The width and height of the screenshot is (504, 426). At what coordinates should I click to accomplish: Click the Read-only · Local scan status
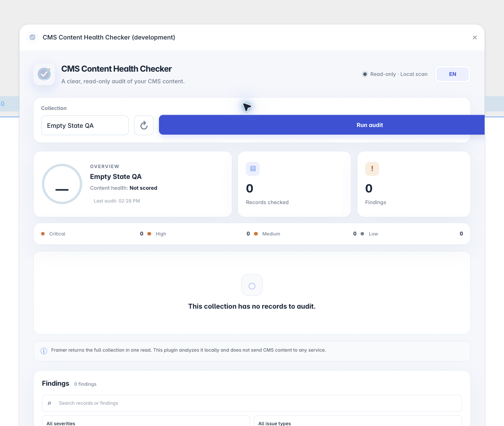tap(395, 74)
